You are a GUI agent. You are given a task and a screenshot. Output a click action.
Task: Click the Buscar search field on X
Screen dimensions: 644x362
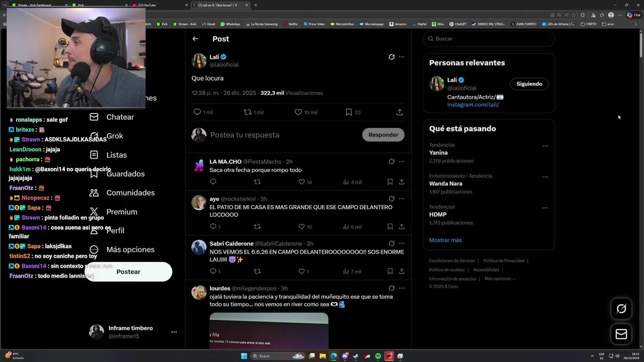click(489, 39)
